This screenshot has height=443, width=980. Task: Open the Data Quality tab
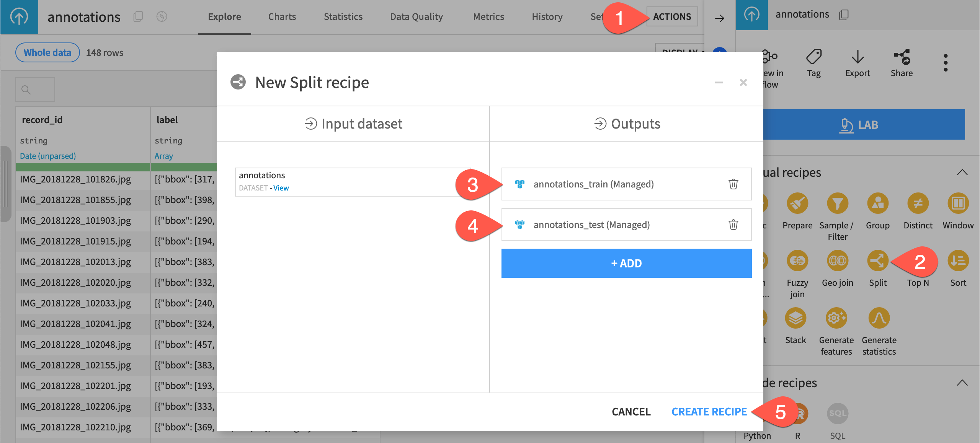click(416, 17)
